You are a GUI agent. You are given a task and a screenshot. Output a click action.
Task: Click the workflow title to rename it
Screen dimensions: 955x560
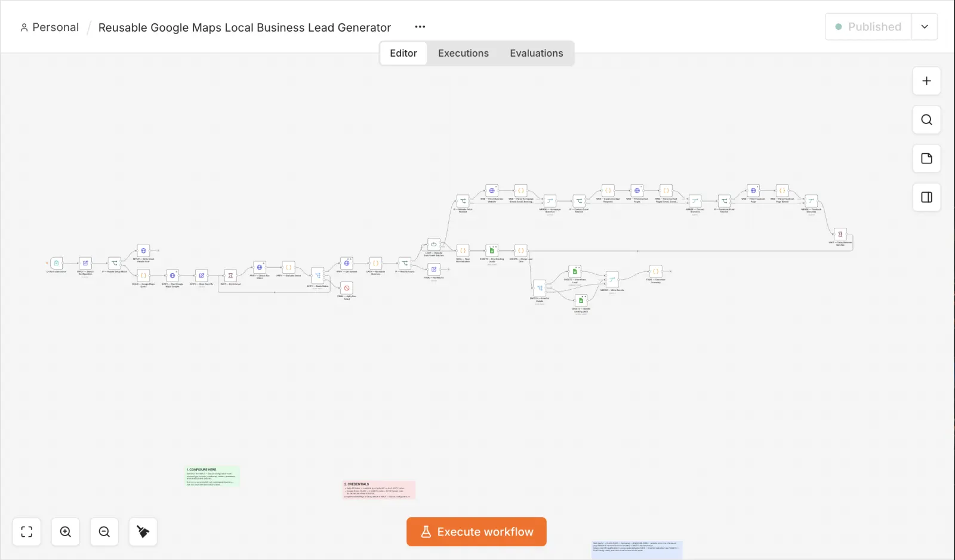click(244, 27)
